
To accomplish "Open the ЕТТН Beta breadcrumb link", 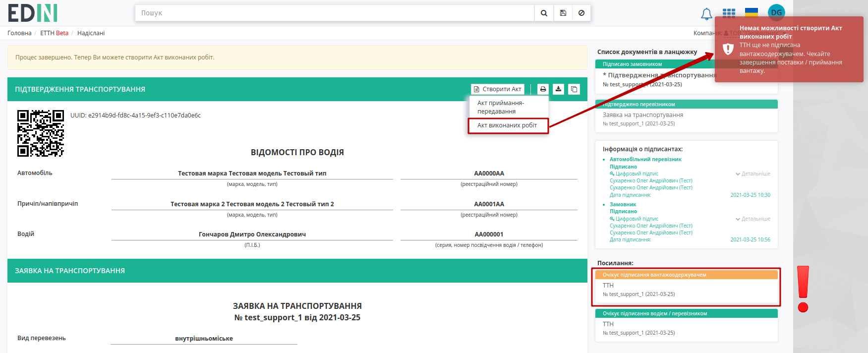I will point(55,33).
